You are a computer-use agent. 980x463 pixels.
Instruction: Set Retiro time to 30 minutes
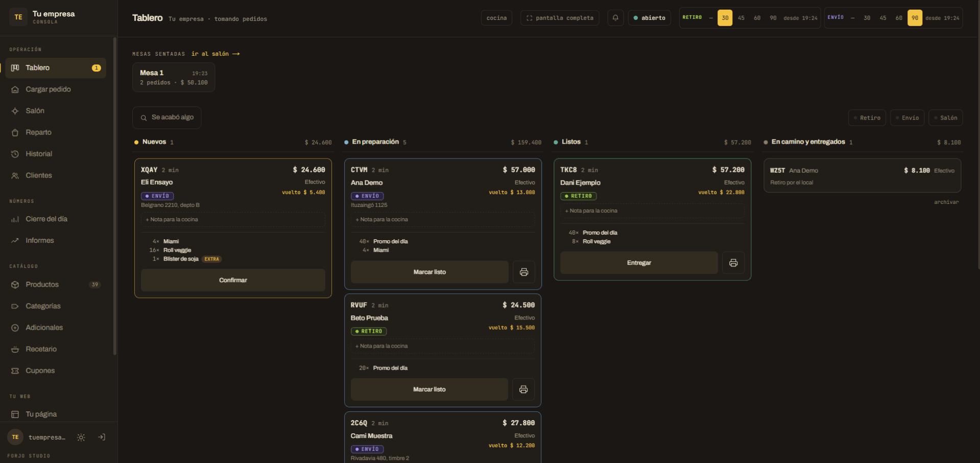725,18
